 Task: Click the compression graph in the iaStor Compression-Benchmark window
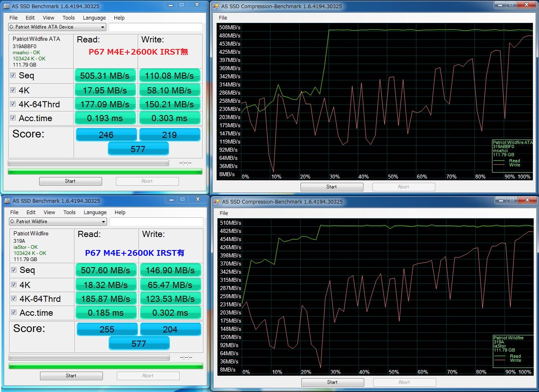376,297
